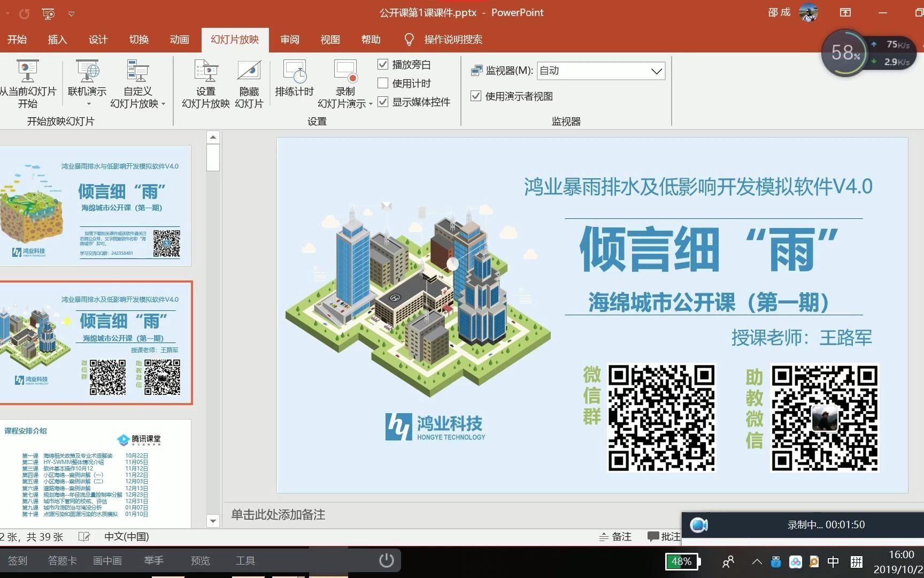Click the 预览 button in bottom toolbar
The width and height of the screenshot is (924, 578).
201,560
